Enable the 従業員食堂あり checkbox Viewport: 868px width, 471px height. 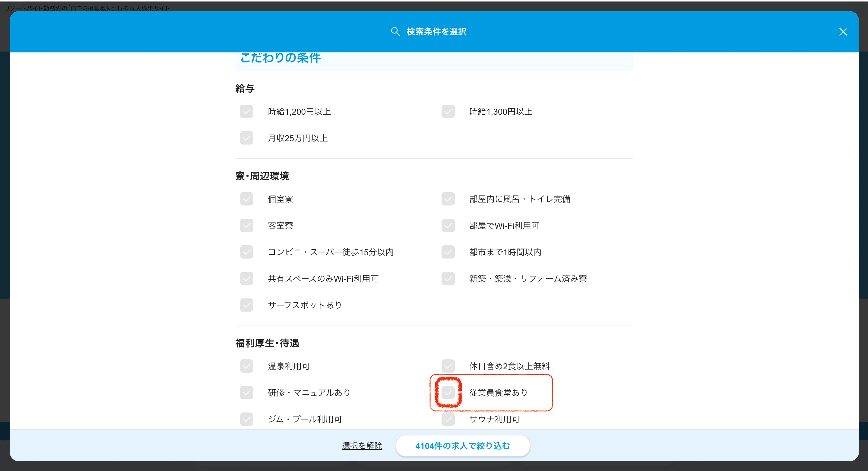coord(448,392)
